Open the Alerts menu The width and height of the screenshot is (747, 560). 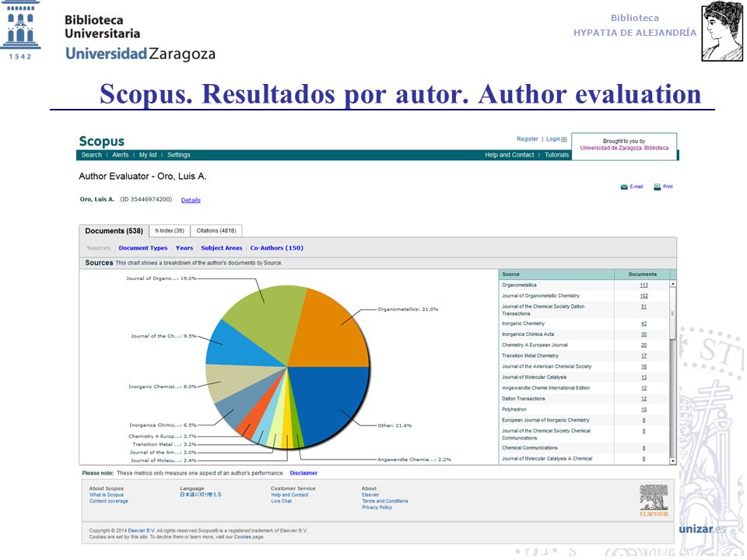tap(120, 155)
